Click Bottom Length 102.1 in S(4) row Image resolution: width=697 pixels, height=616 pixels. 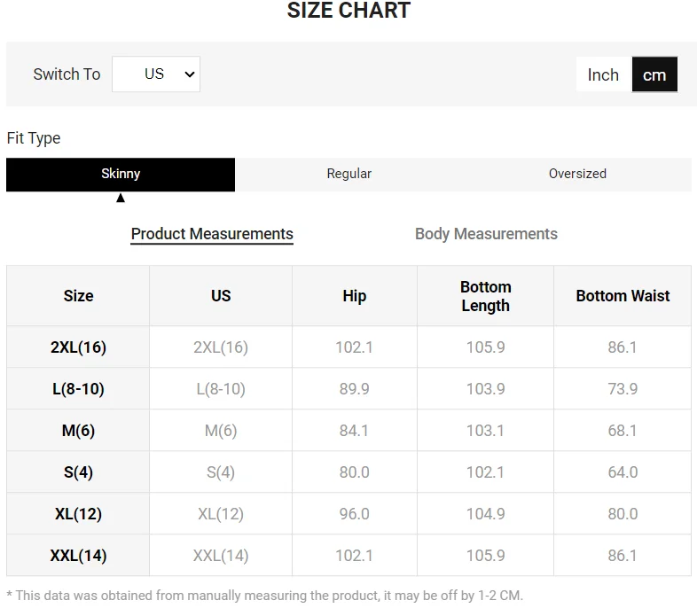tap(485, 472)
